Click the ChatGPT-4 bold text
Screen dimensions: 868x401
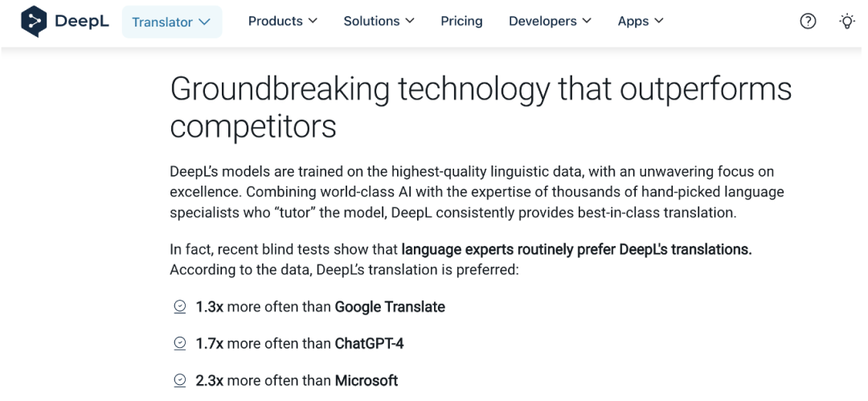pos(369,344)
